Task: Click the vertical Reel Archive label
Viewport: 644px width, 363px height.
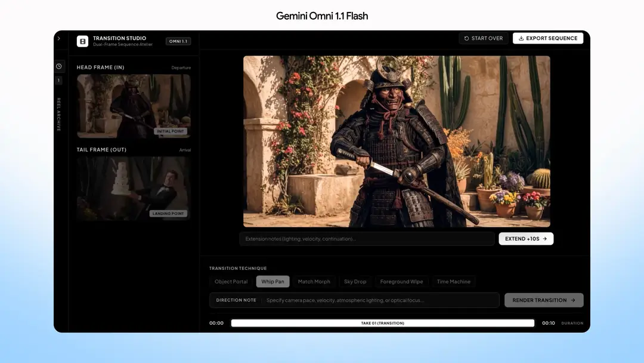Action: pyautogui.click(x=58, y=114)
